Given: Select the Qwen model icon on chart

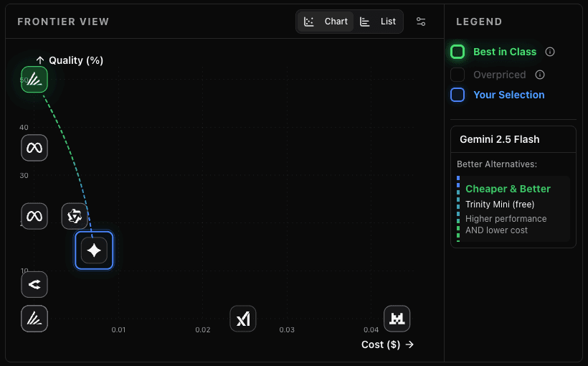Looking at the screenshot, I should pyautogui.click(x=75, y=216).
